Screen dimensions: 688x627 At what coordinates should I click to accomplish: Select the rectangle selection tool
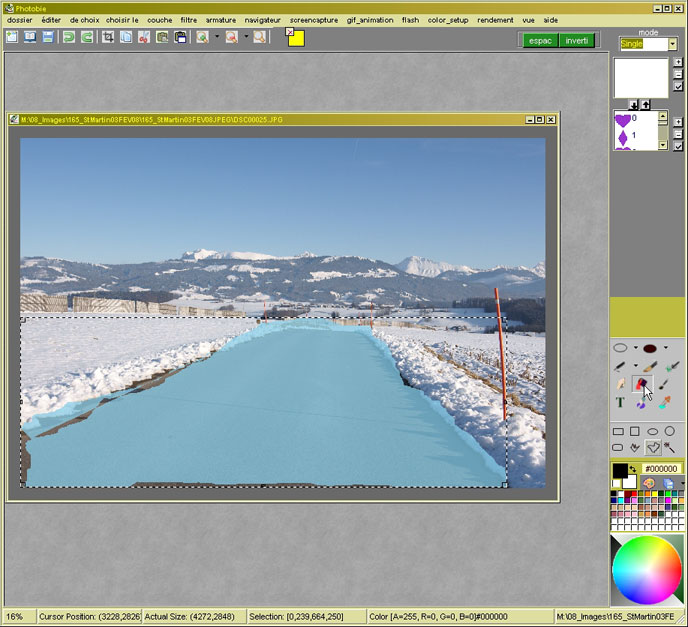click(x=618, y=432)
